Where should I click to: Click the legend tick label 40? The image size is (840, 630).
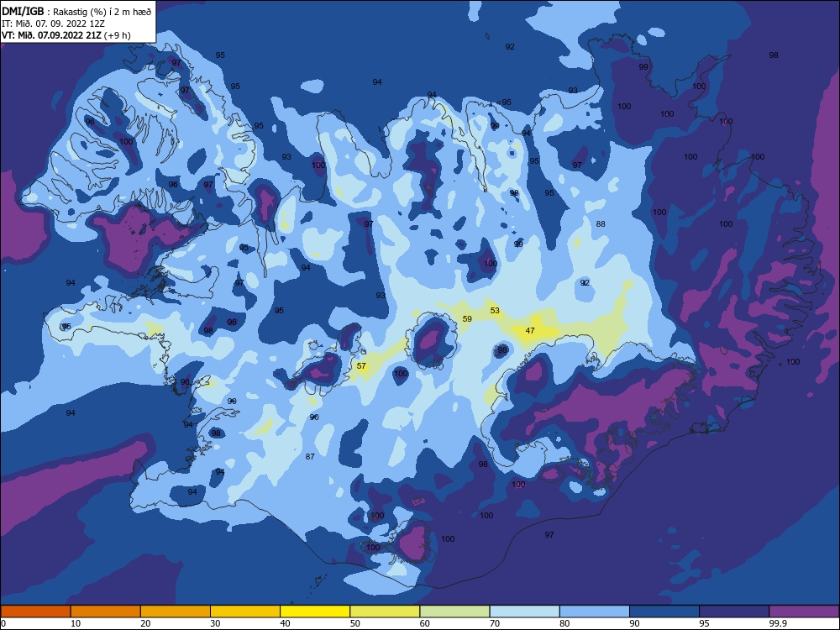click(286, 623)
